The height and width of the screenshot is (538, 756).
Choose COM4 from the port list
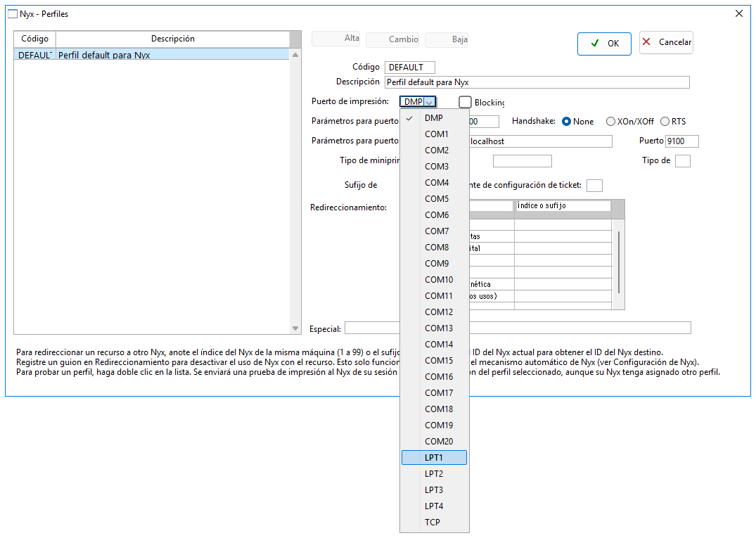(434, 183)
